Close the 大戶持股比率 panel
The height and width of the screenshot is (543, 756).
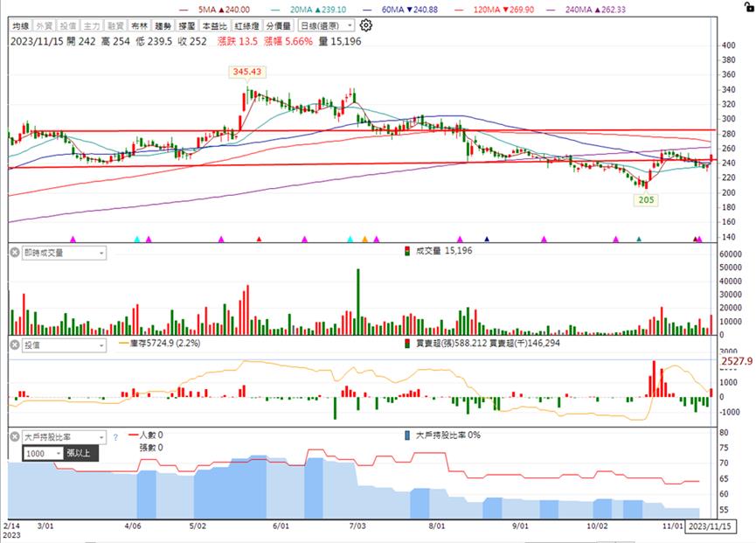(15, 437)
